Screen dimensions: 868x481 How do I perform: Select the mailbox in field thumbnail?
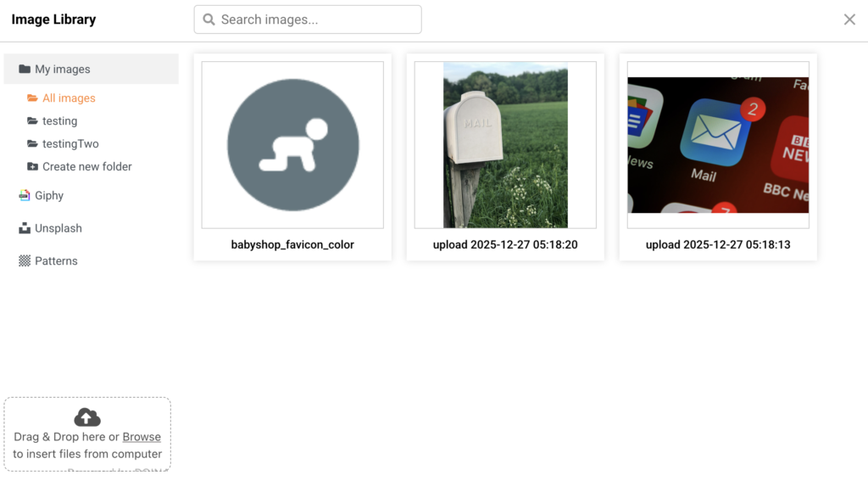point(505,144)
